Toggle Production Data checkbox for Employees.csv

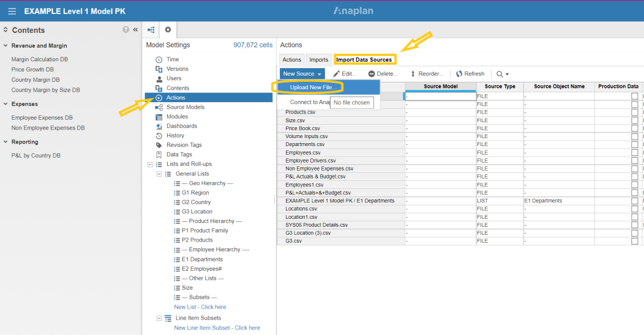635,153
